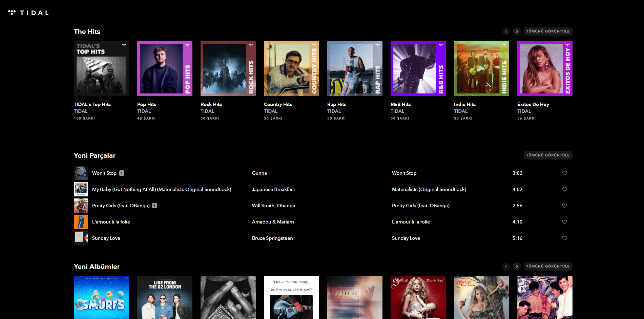Open Materialists (Original Soundtrack) album link
The image size is (644, 319).
[429, 189]
